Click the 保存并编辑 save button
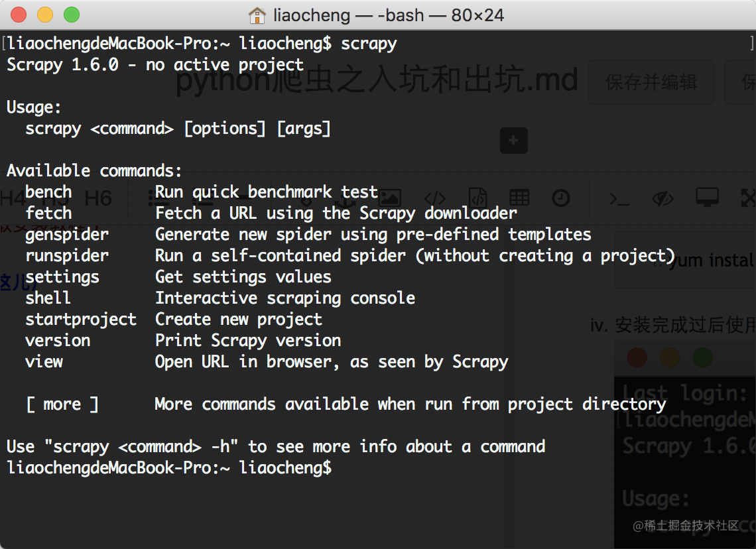The height and width of the screenshot is (549, 756). 651,82
